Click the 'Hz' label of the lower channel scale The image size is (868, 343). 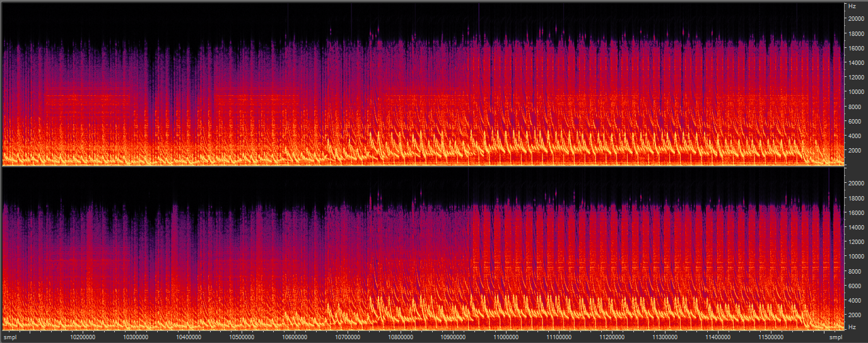[852, 327]
